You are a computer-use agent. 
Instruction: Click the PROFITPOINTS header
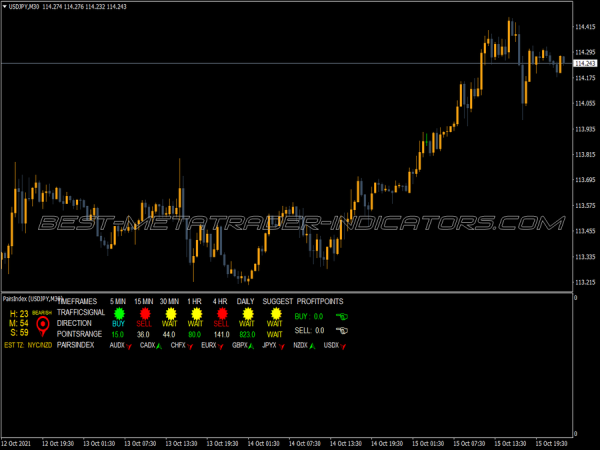[320, 302]
